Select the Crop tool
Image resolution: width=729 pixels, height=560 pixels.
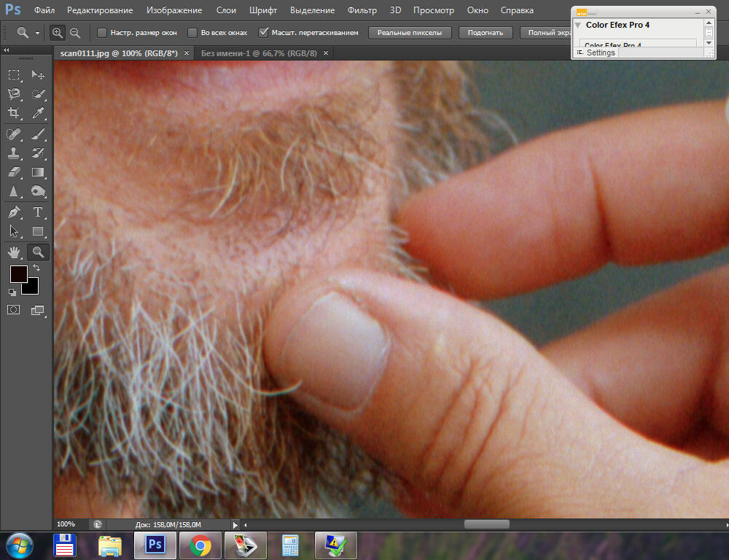14,113
